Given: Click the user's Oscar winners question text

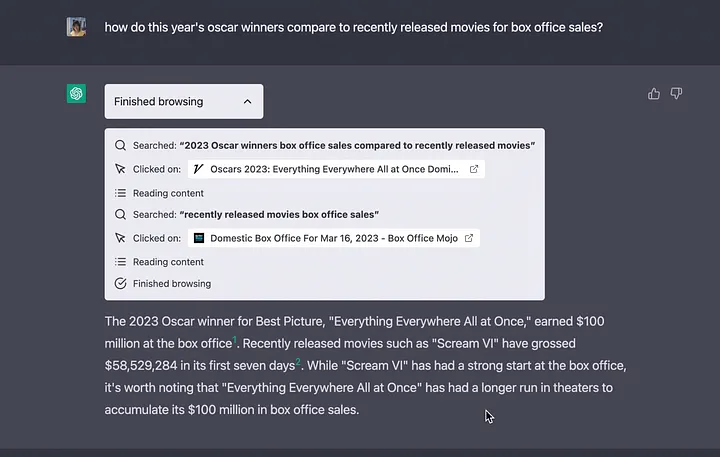Looking at the screenshot, I should [353, 27].
